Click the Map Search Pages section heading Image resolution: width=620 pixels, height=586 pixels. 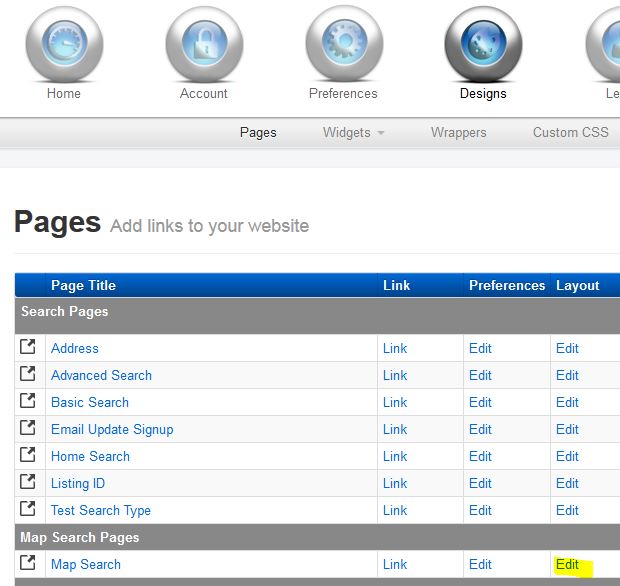tap(79, 537)
